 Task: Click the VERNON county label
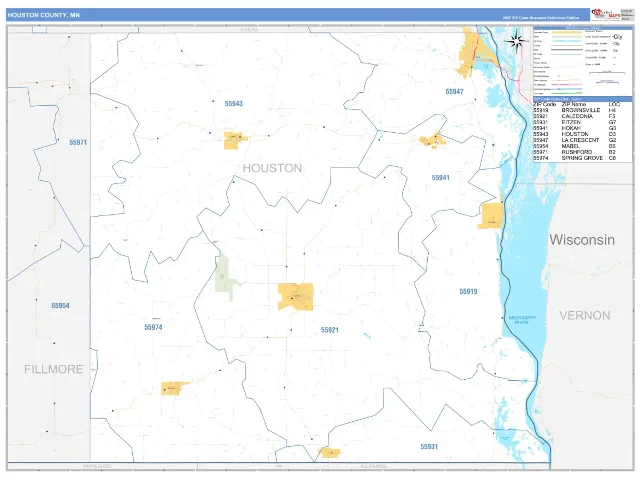[584, 315]
